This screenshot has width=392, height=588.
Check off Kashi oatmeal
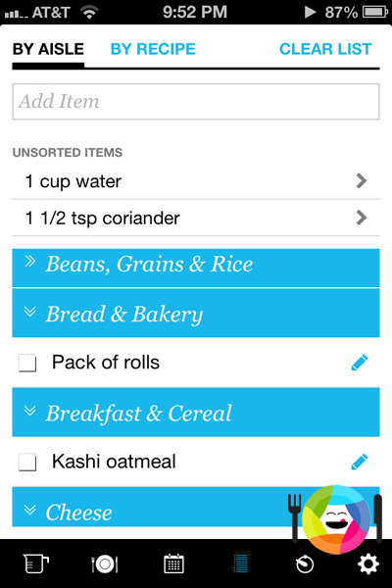point(27,462)
